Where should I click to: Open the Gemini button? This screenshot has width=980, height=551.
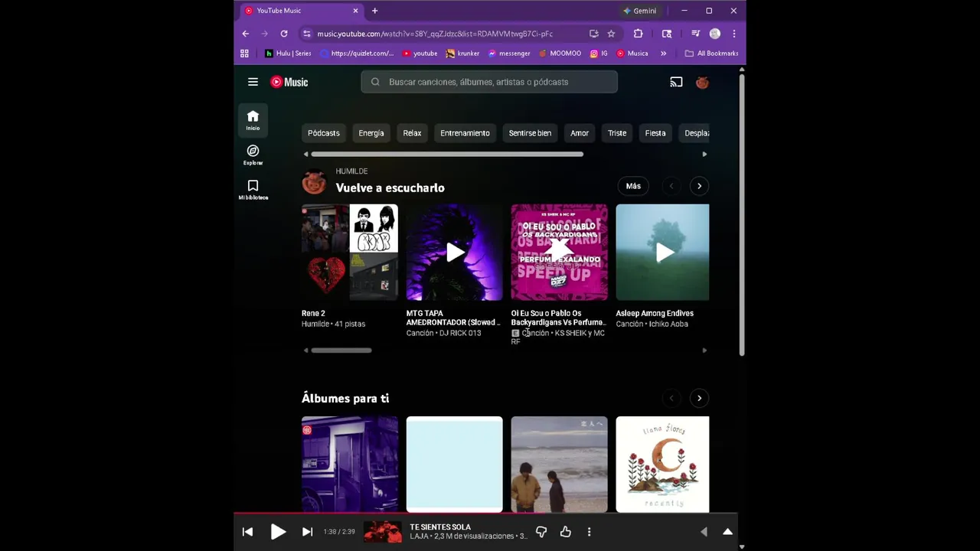tap(640, 11)
